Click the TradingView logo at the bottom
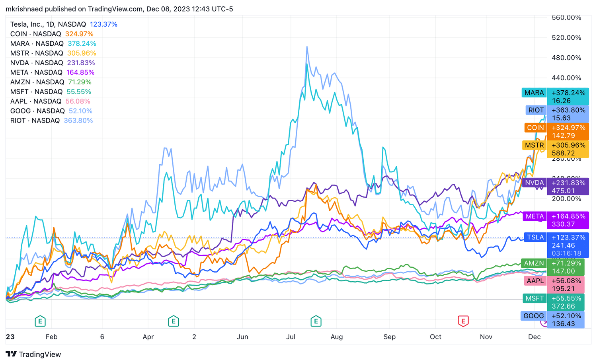 pyautogui.click(x=33, y=354)
